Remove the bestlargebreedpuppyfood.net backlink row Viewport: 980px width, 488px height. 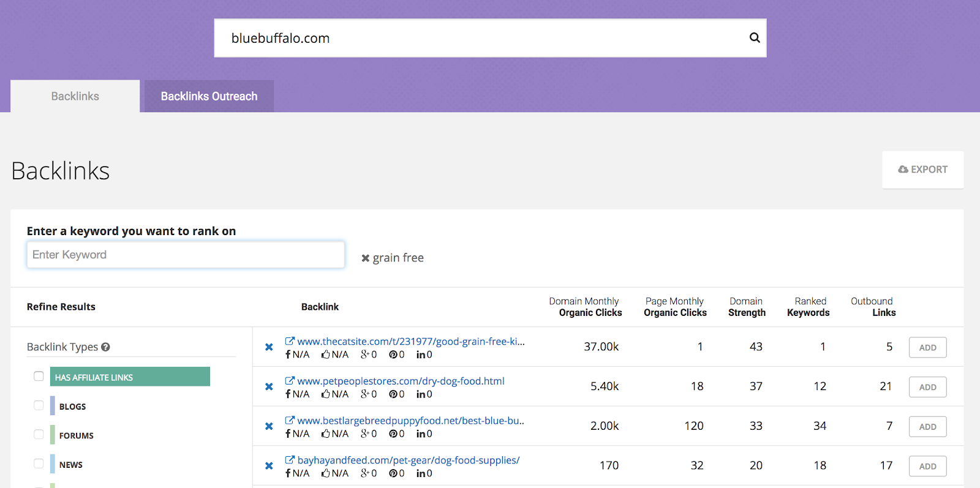(x=269, y=426)
